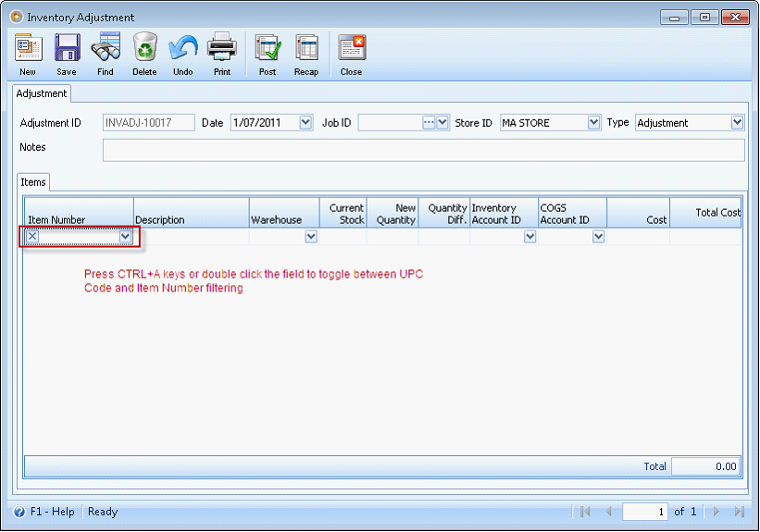Select the Items tab
The width and height of the screenshot is (760, 532).
pyautogui.click(x=33, y=182)
